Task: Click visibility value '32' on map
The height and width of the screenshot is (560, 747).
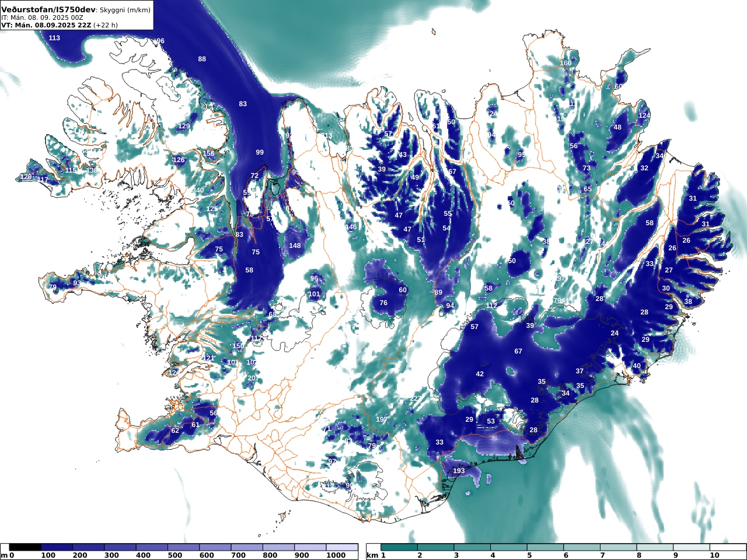Action: (644, 168)
